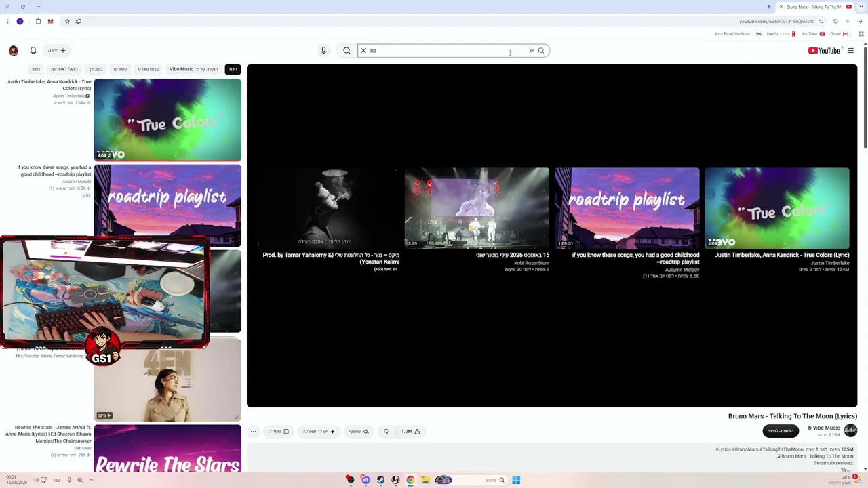This screenshot has width=868, height=488.
Task: Open File Explorer from the taskbar
Action: (425, 480)
